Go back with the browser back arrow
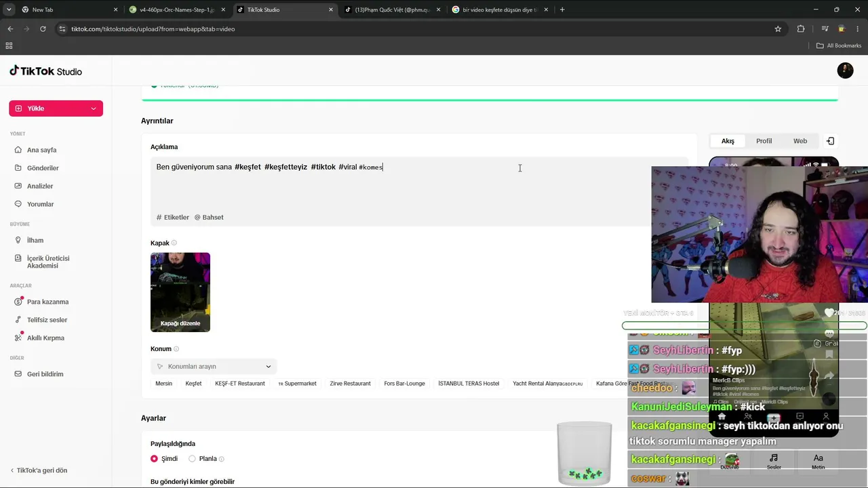The height and width of the screenshot is (488, 868). pyautogui.click(x=10, y=29)
